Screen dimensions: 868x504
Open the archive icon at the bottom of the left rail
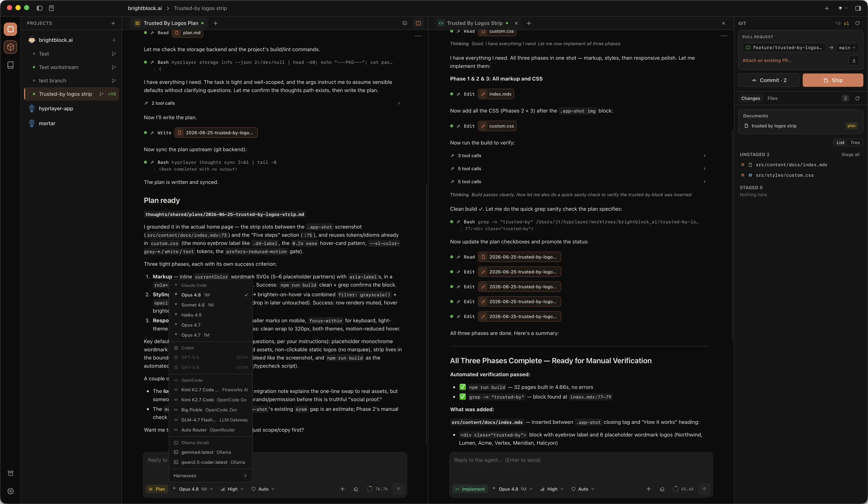pyautogui.click(x=10, y=473)
